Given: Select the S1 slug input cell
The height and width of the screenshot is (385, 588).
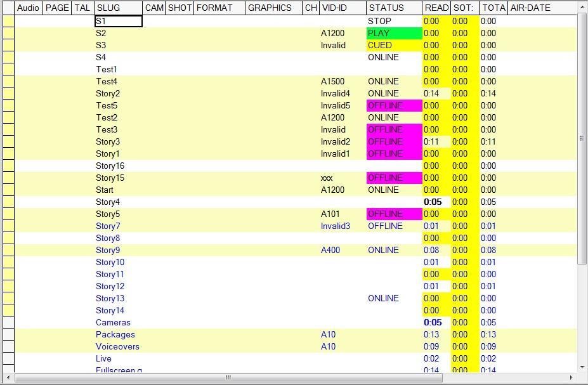Looking at the screenshot, I should 118,21.
